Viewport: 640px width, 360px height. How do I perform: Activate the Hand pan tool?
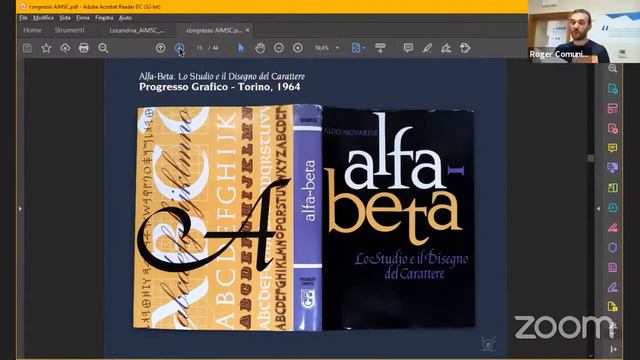tap(260, 48)
